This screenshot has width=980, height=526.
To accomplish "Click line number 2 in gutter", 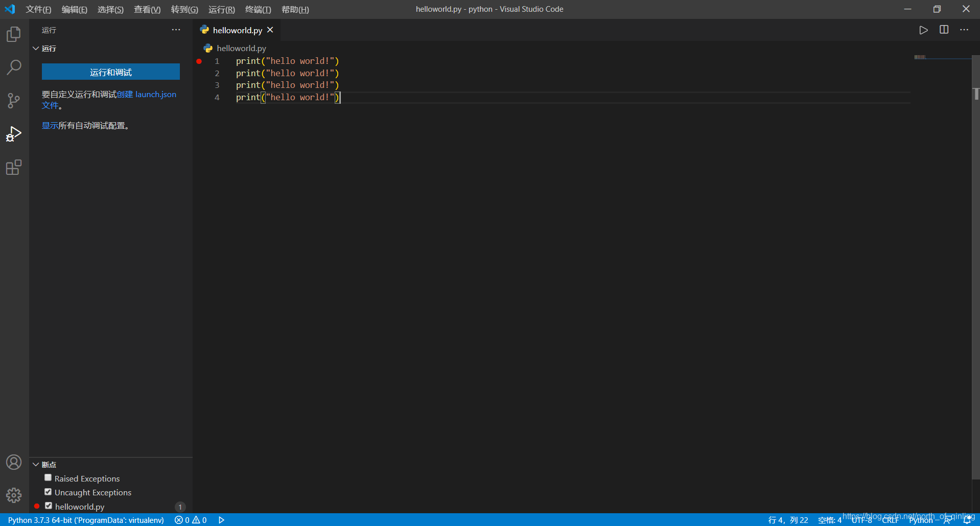I will coord(217,73).
